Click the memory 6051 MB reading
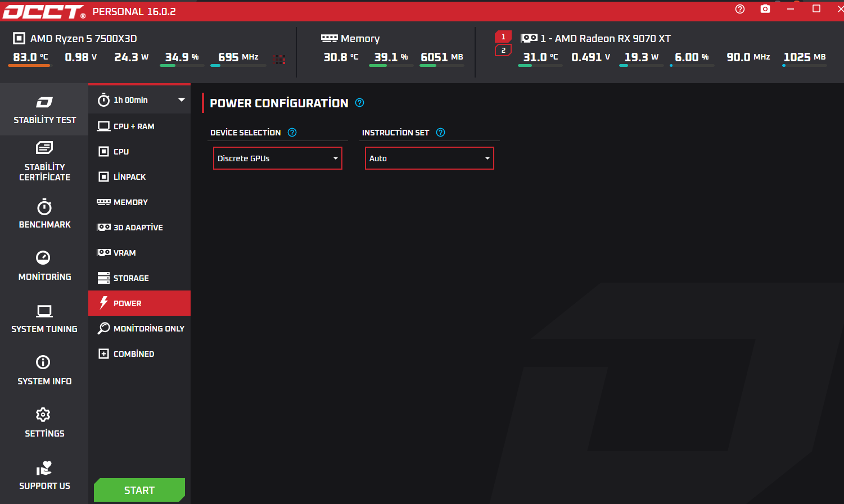The height and width of the screenshot is (504, 844). [x=442, y=57]
